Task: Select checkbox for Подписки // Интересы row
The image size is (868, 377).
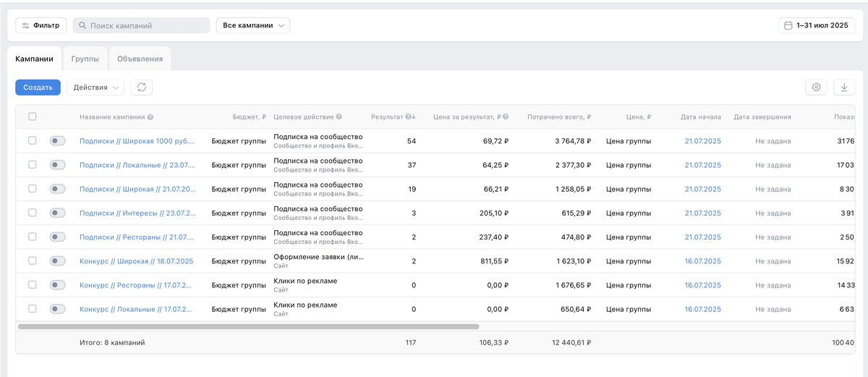Action: pos(32,213)
